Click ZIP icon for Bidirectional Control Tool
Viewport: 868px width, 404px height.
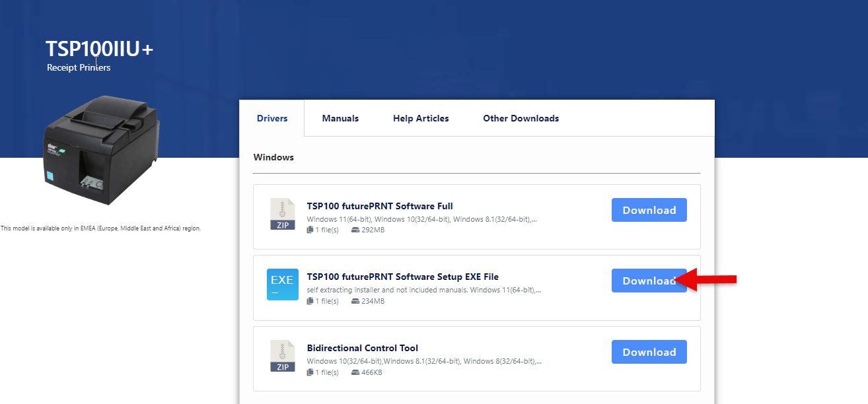[283, 356]
